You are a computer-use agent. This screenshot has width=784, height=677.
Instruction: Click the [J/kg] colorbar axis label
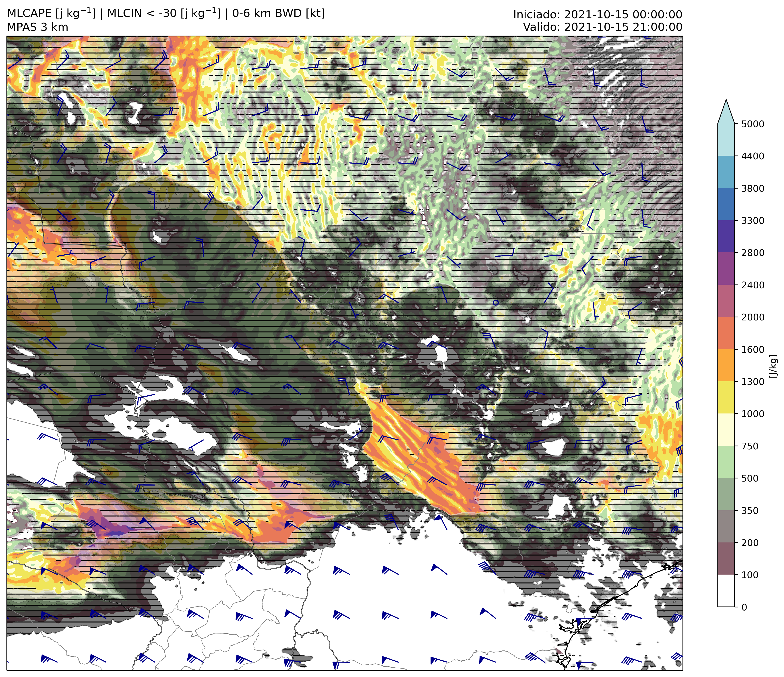click(x=774, y=366)
